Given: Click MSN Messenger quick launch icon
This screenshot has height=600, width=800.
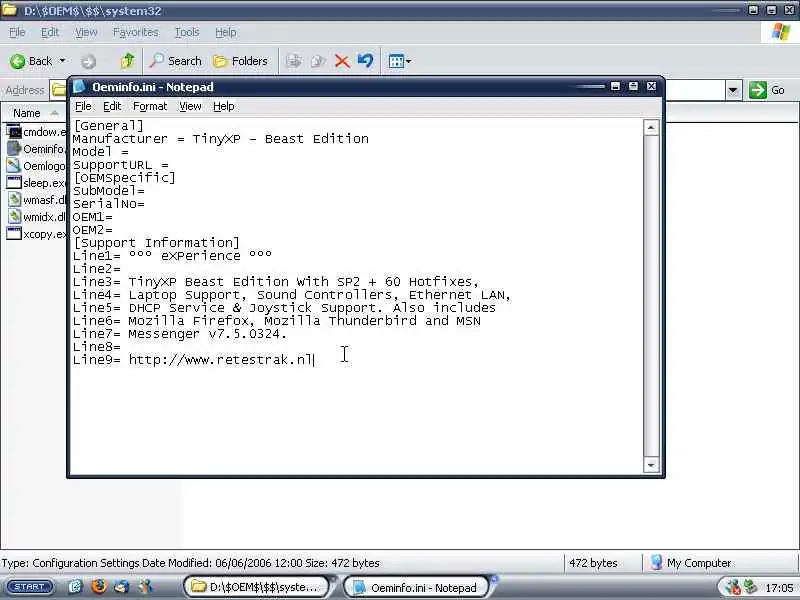Looking at the screenshot, I should click(146, 587).
